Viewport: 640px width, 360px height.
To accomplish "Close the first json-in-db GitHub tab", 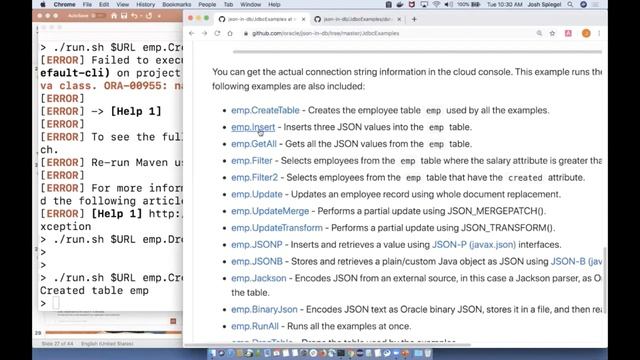I will coord(303,19).
